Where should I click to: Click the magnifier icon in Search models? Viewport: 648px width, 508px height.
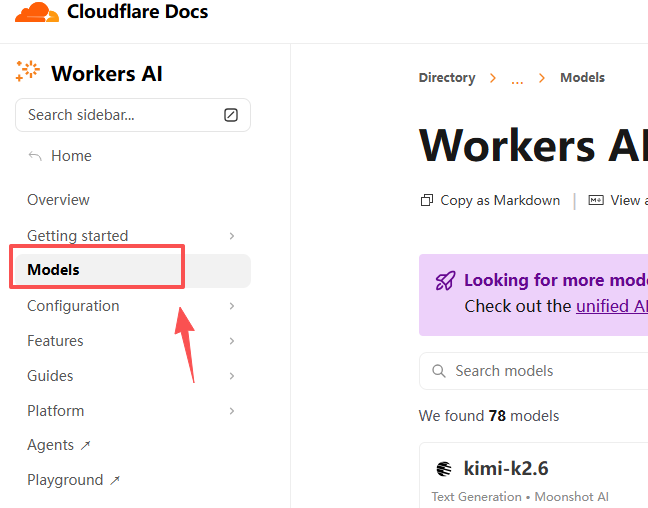click(438, 371)
